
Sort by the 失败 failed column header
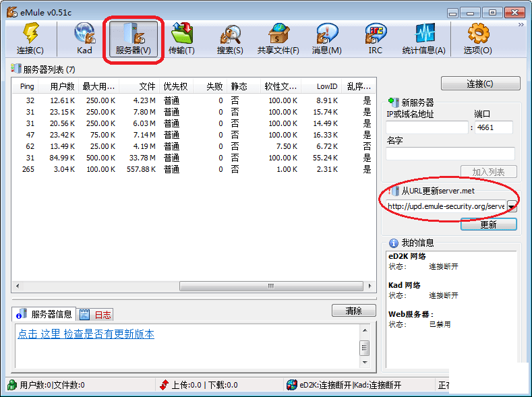click(210, 86)
